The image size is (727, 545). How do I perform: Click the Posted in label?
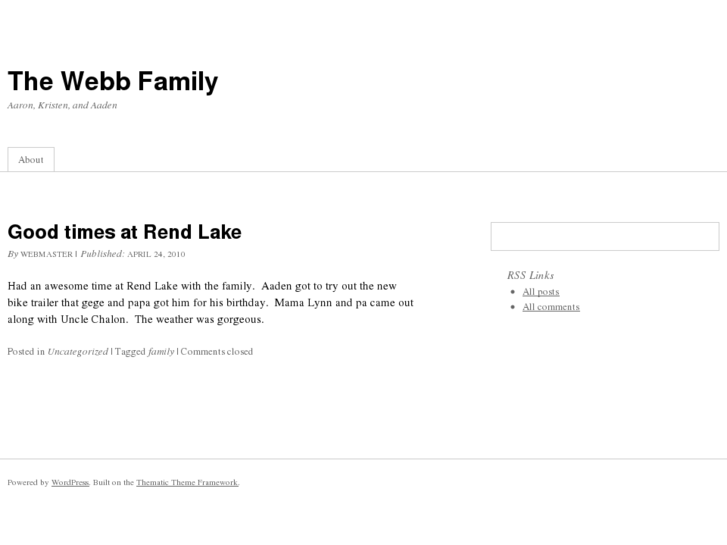coord(26,352)
